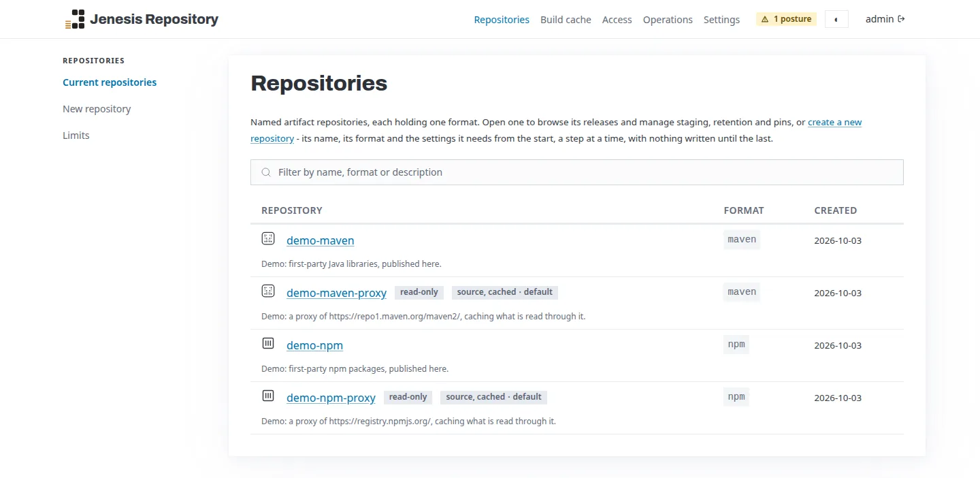Click the repo1.maven.org proxy description text

tap(423, 317)
